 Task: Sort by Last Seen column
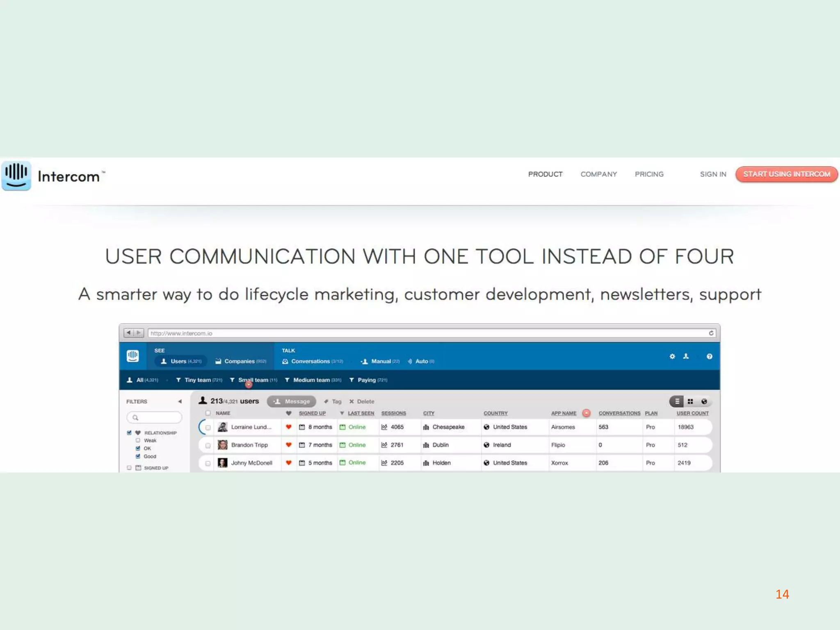361,413
